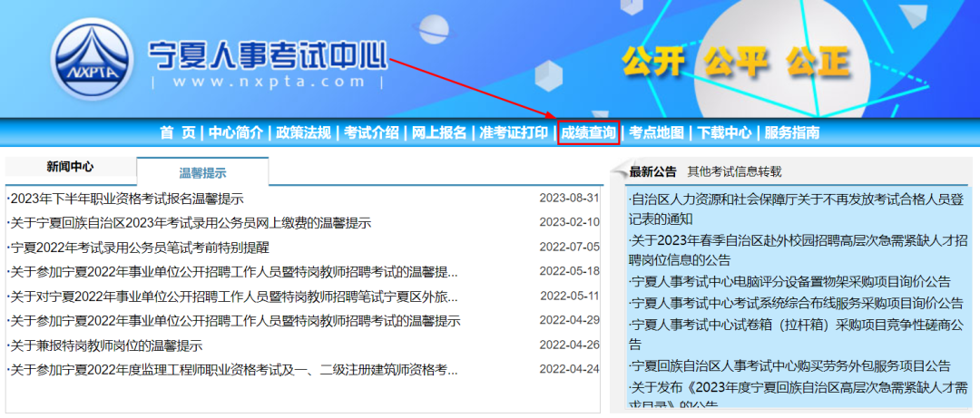Screen dimensions: 980x418
Task: Open 关于兼报特岗教师岗位的温馨提示
Action: click(104, 345)
